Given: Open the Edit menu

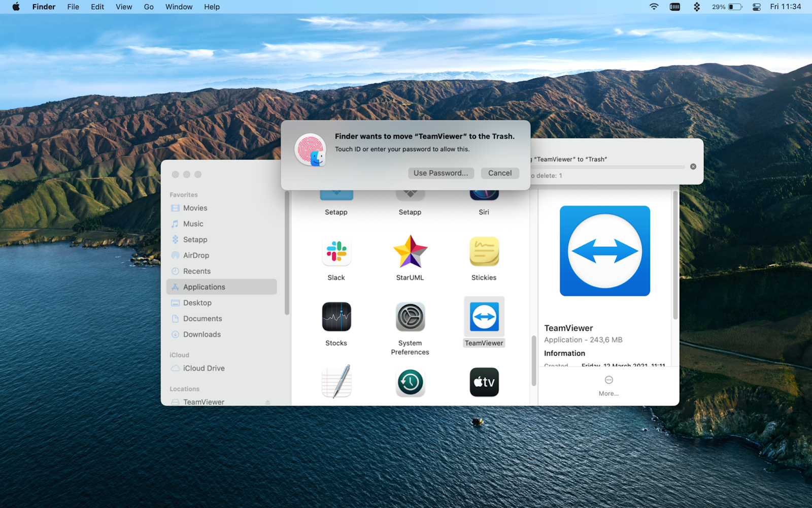Looking at the screenshot, I should coord(97,7).
